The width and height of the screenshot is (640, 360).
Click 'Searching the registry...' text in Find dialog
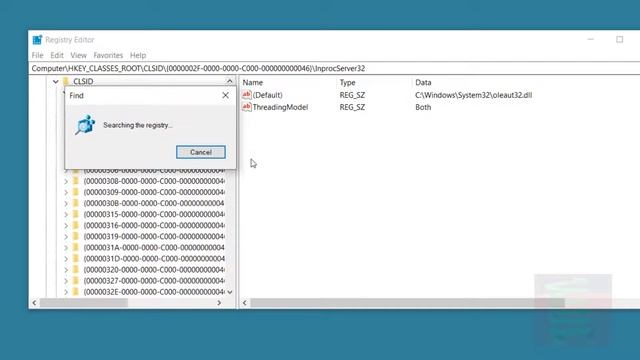138,125
